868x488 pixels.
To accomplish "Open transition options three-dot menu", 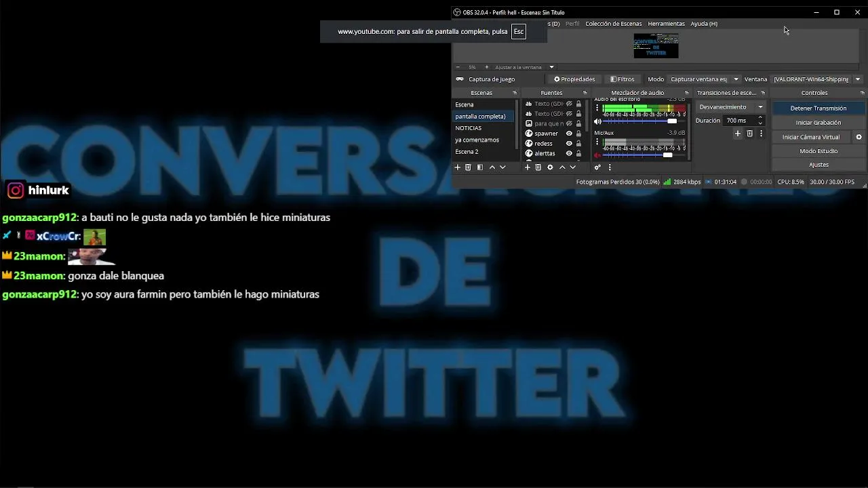I will click(x=761, y=134).
